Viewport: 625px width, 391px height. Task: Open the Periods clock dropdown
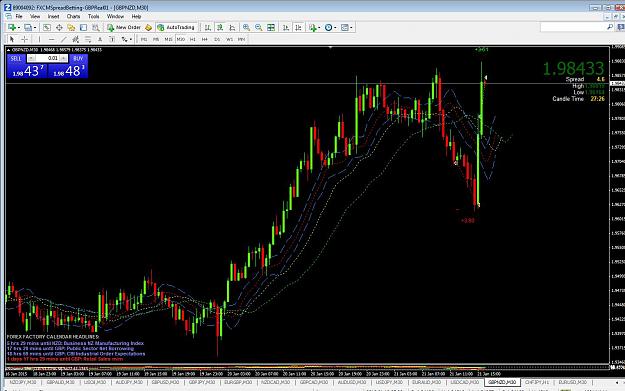(x=330, y=28)
